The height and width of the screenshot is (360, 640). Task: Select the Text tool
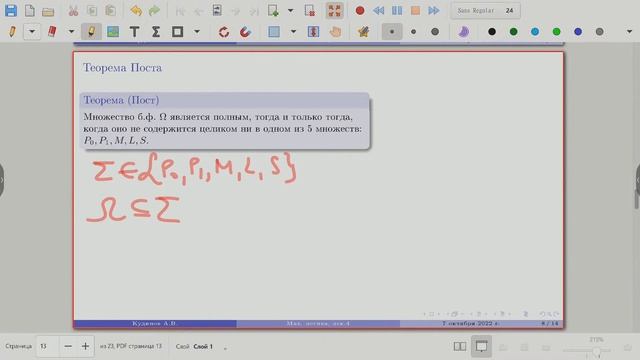[134, 32]
